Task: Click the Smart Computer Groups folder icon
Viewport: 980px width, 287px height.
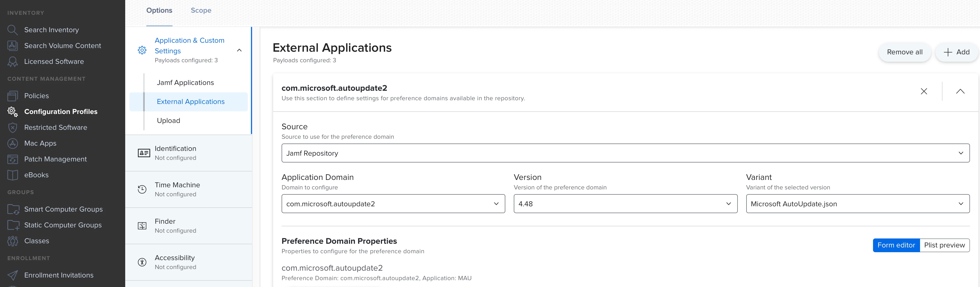Action: point(13,209)
